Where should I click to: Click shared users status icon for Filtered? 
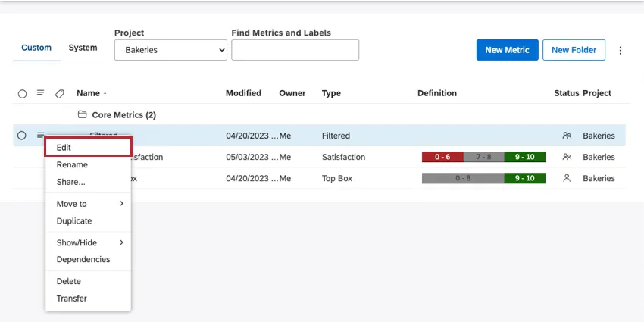click(x=567, y=136)
